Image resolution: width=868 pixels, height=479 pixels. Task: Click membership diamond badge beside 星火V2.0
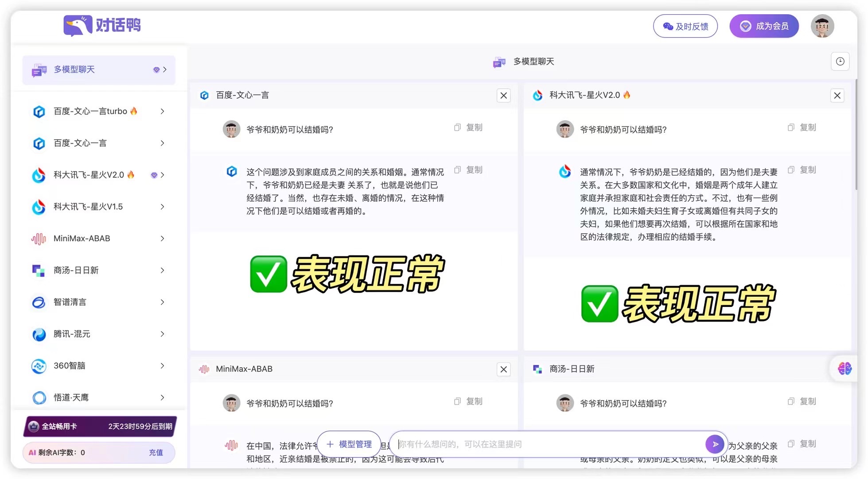[154, 175]
